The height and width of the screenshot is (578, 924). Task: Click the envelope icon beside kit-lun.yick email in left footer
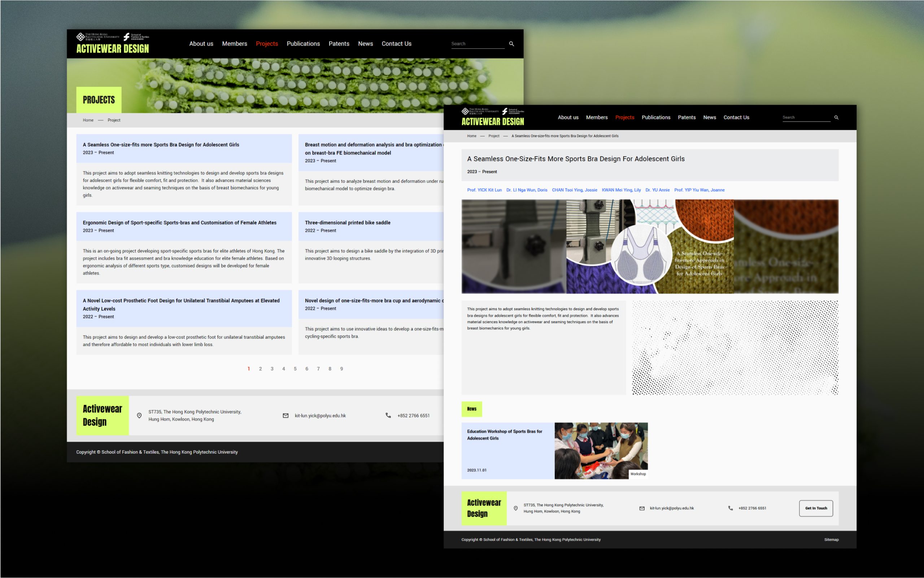coord(285,416)
